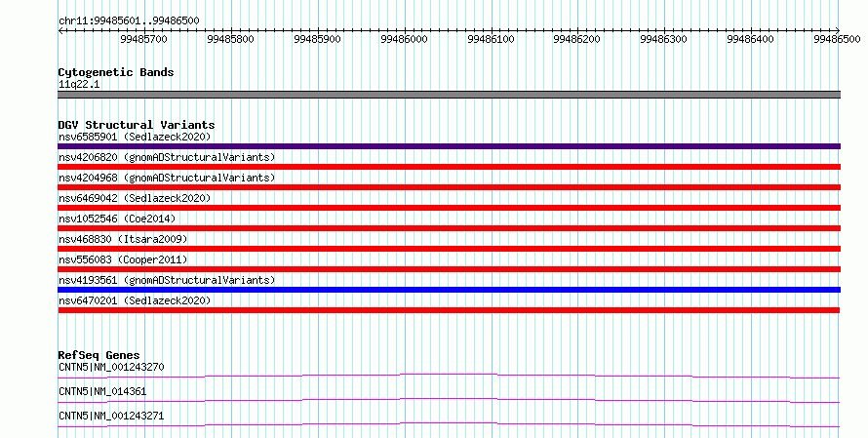Open variant nsv4193561 gnomAD label

(167, 280)
